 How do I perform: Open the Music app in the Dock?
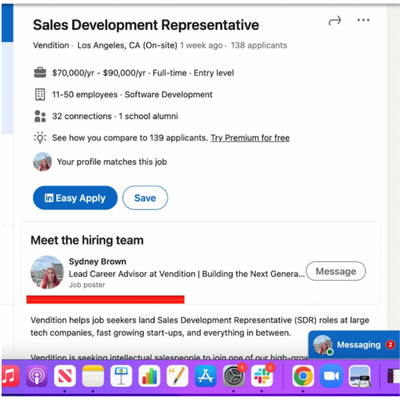9,376
